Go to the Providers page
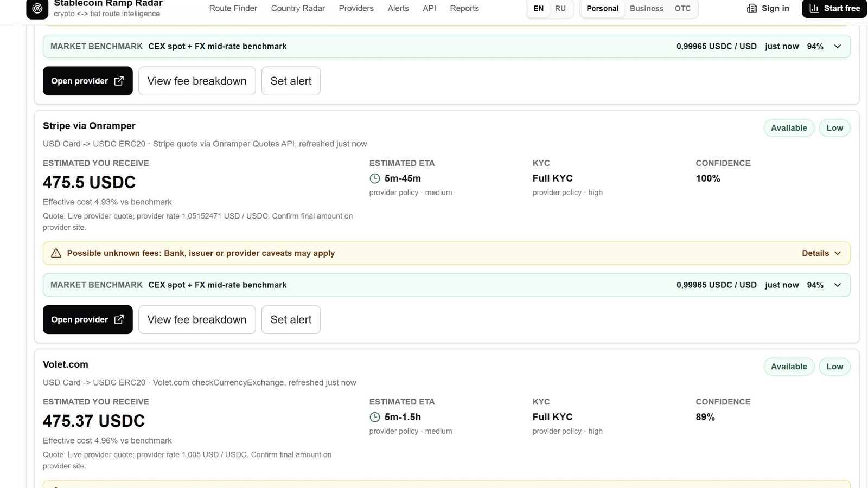Viewport: 868px width, 488px height. click(x=356, y=8)
